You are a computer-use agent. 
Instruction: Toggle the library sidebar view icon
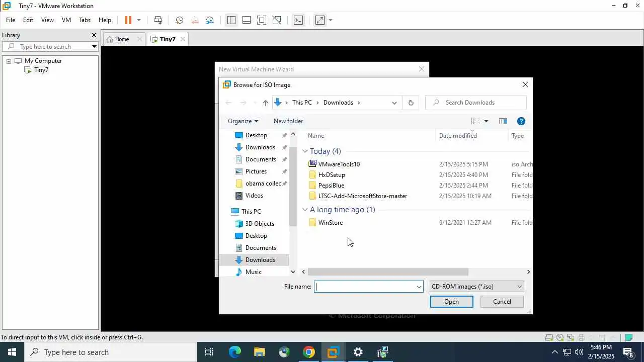[x=231, y=20]
